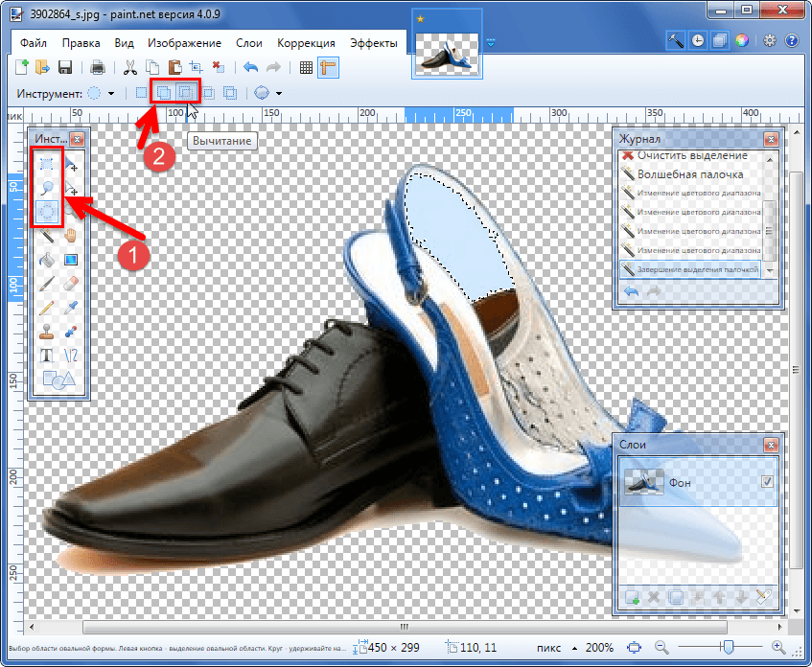Select Очистить выделение history entry
Image resolution: width=812 pixels, height=667 pixels.
pos(690,155)
